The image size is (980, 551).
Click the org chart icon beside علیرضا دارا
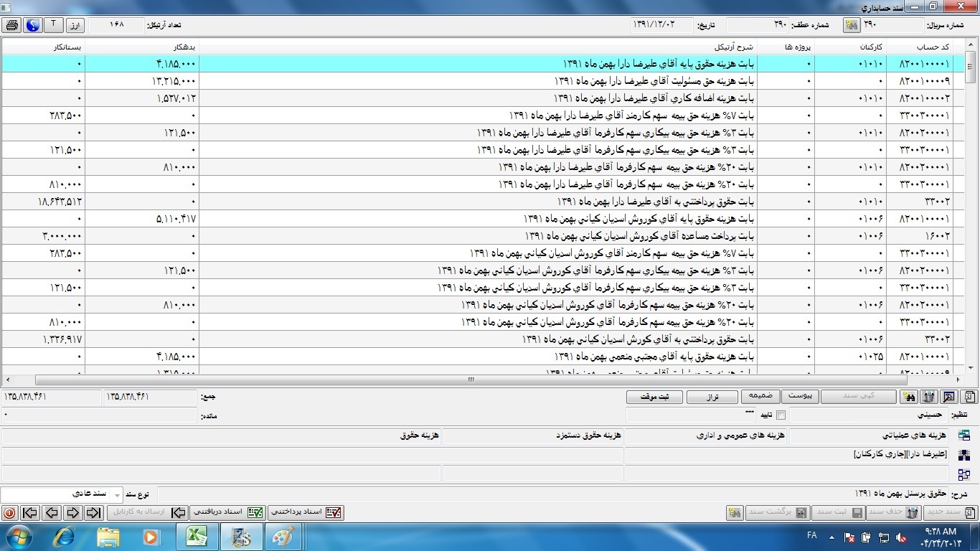coord(964,455)
